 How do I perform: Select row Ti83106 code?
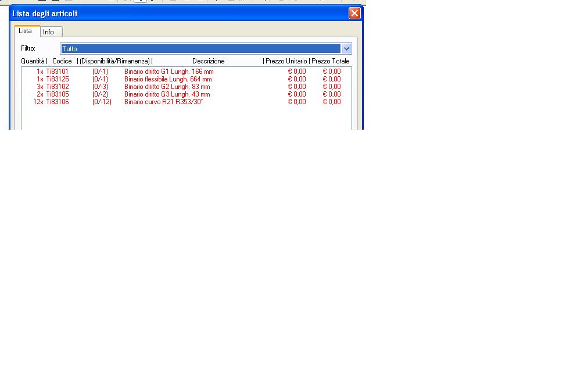pos(58,101)
